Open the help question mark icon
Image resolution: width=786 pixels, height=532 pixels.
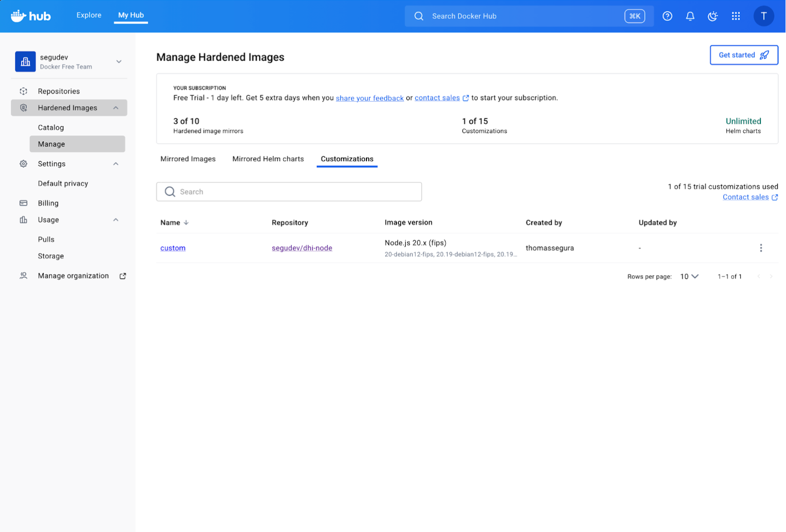pyautogui.click(x=667, y=16)
